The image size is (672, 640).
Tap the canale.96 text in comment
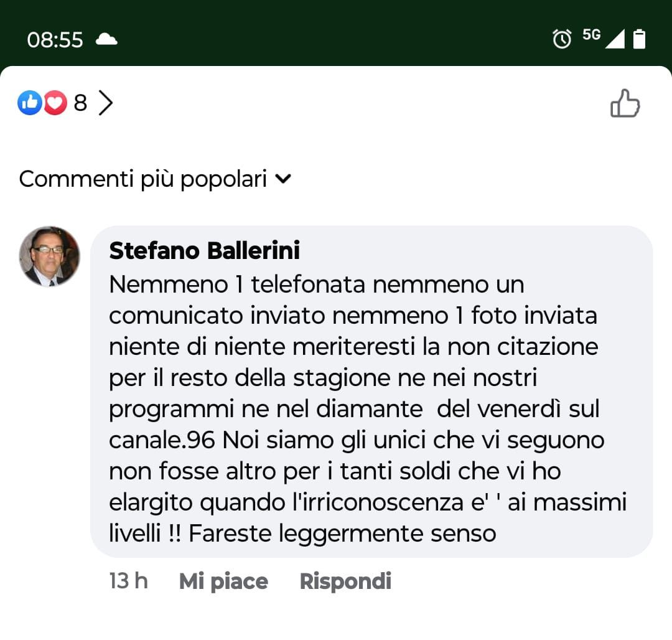tap(162, 440)
